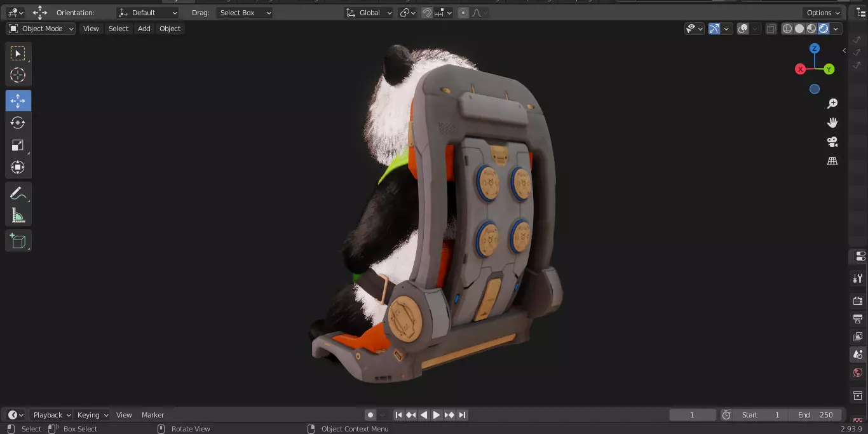The image size is (868, 434).
Task: Open the gizmo options dropdown arrow
Action: (726, 29)
